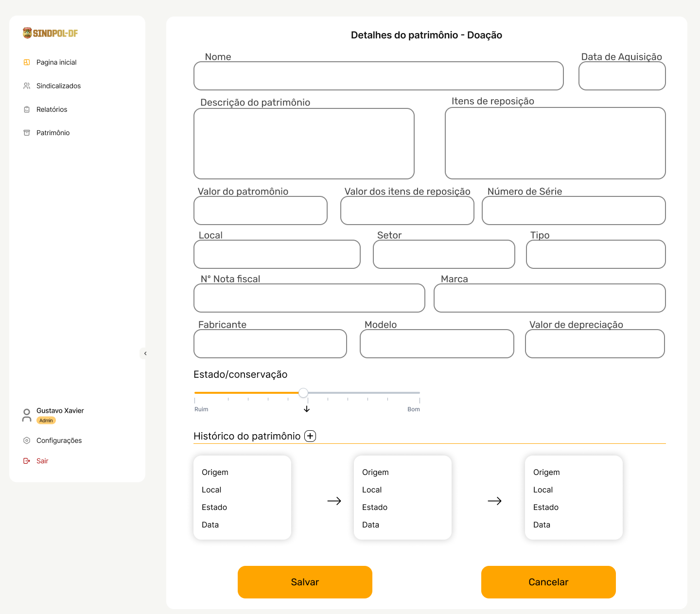The height and width of the screenshot is (614, 700).
Task: Select the Sair logout link
Action: pyautogui.click(x=42, y=461)
